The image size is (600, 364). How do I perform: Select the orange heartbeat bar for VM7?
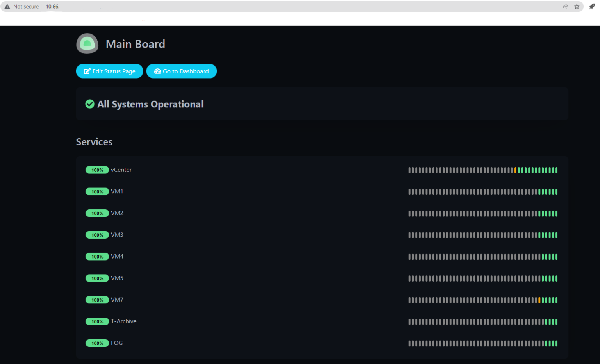539,300
